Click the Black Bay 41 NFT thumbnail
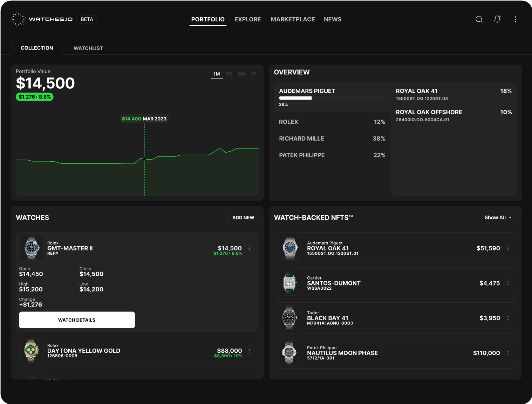The height and width of the screenshot is (404, 532). click(289, 318)
